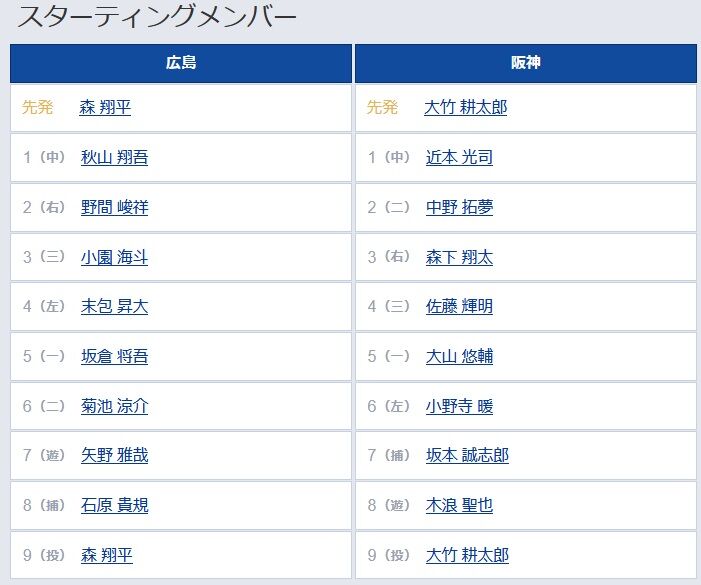The width and height of the screenshot is (701, 585).
Task: Click ninth batter 森 翔平 pitcher link
Action: point(106,556)
